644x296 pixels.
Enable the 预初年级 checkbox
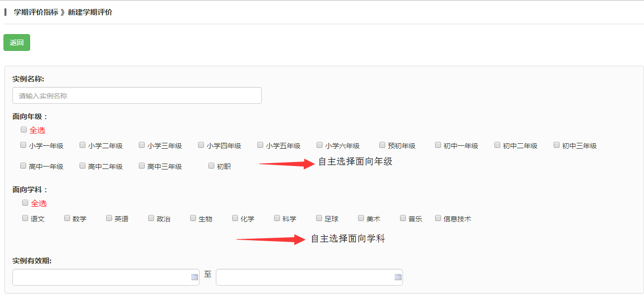[382, 145]
